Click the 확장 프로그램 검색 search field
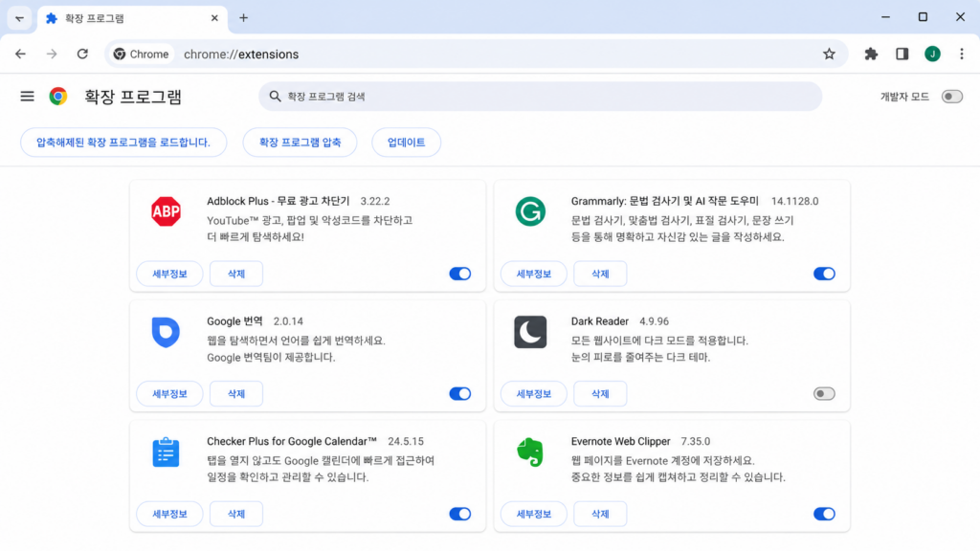This screenshot has width=980, height=551. coord(540,97)
